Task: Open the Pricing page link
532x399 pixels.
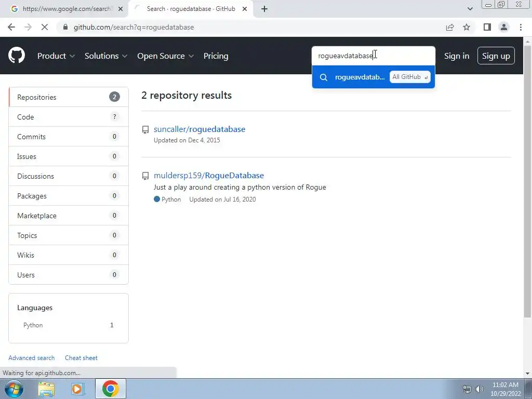Action: 216,56
